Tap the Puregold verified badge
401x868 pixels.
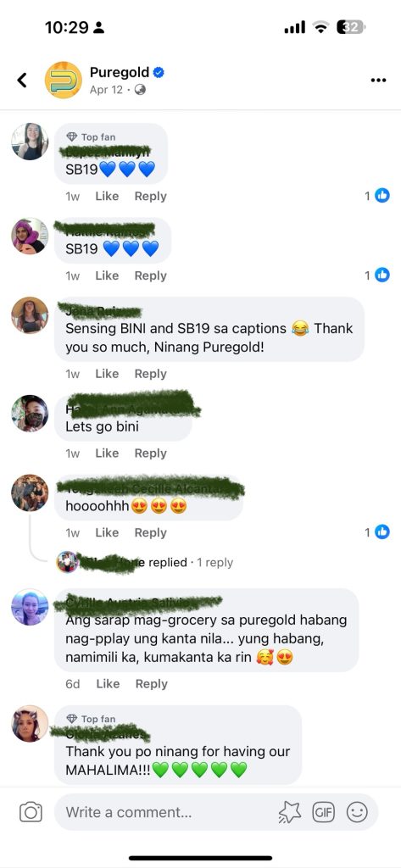click(159, 73)
